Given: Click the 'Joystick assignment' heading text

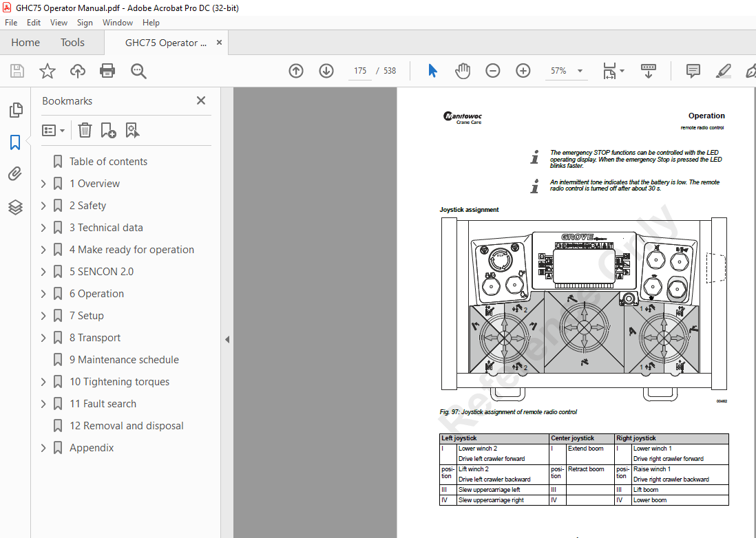Looking at the screenshot, I should [469, 210].
